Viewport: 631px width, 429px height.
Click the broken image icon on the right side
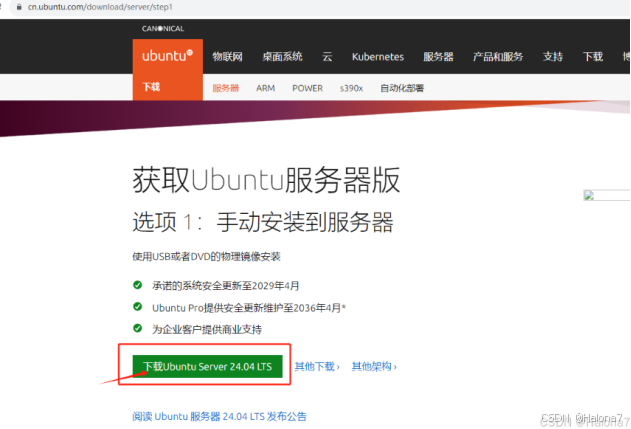(x=589, y=196)
